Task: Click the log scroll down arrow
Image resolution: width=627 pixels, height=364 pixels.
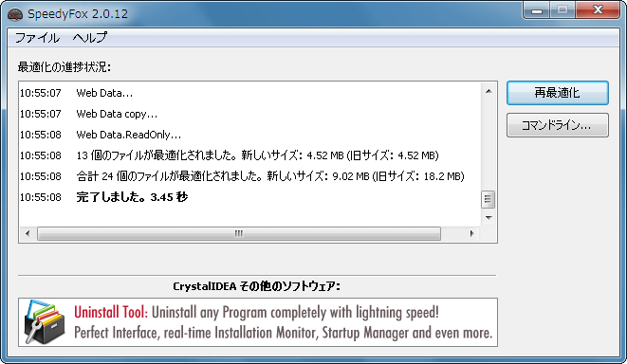Action: tap(489, 218)
